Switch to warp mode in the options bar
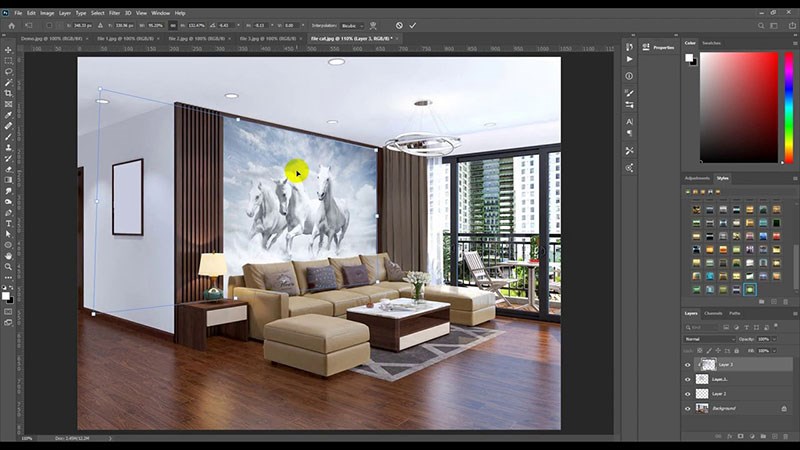 (x=373, y=26)
